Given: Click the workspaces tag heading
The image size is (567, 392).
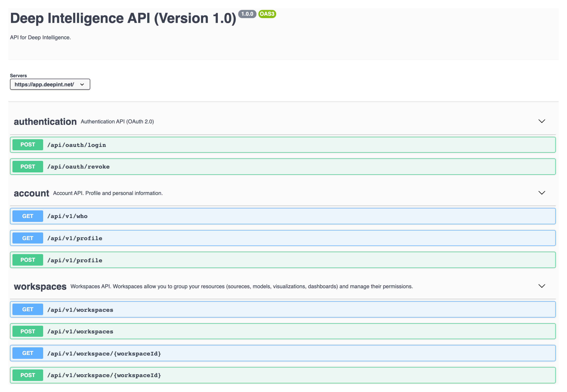Looking at the screenshot, I should click(40, 286).
